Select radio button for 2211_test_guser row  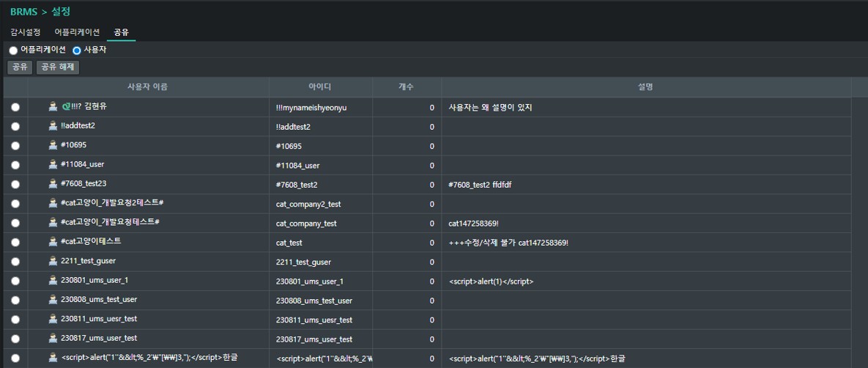(x=15, y=262)
